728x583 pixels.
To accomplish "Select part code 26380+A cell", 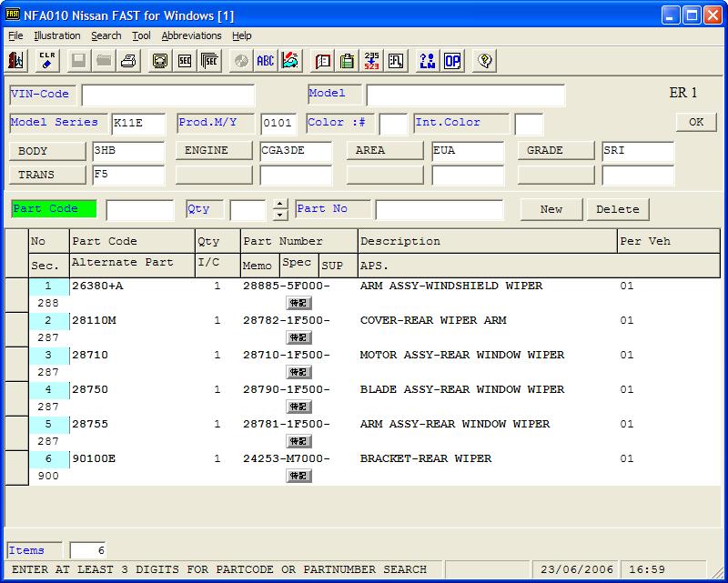I will pos(132,286).
